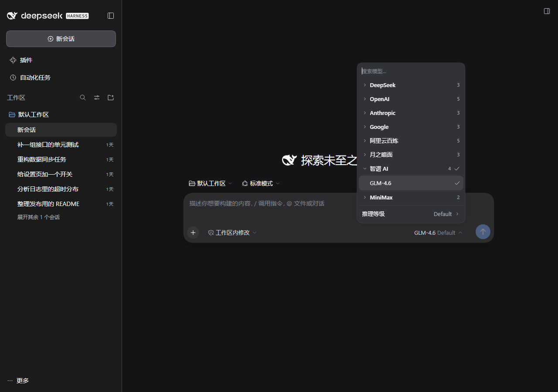Open the 标准模式 mode dropdown
This screenshot has width=558, height=392.
point(261,183)
